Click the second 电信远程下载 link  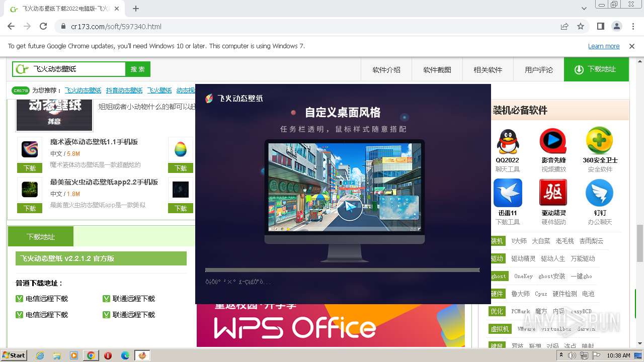pos(47,315)
